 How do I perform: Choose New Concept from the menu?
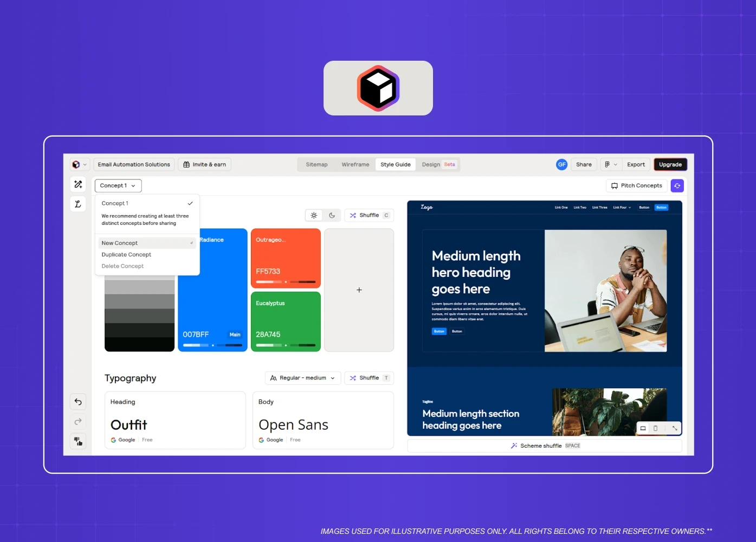147,243
